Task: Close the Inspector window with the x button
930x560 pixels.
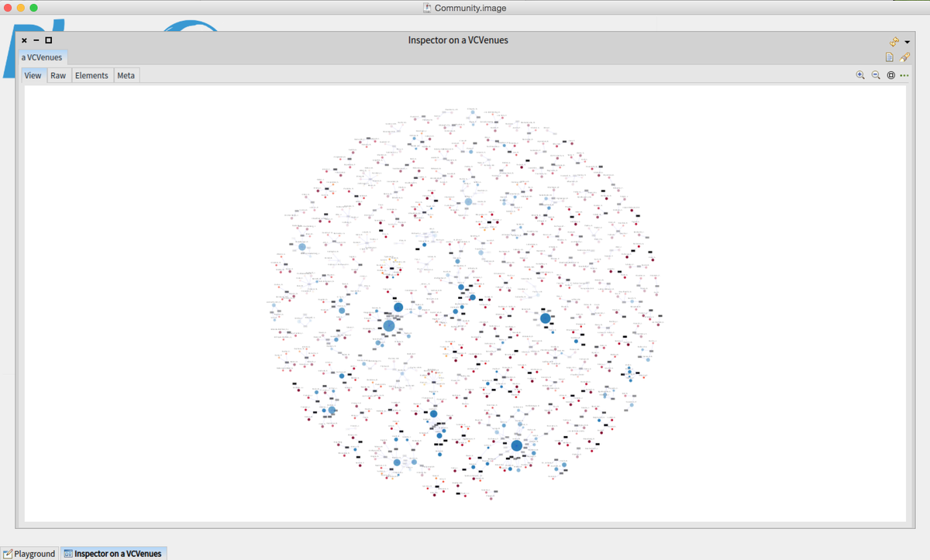Action: [24, 40]
